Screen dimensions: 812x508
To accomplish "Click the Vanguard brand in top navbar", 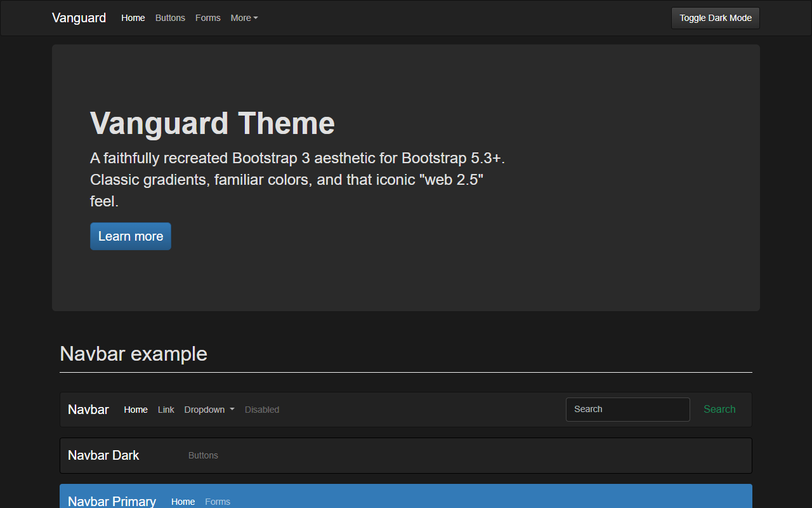I will click(x=79, y=18).
